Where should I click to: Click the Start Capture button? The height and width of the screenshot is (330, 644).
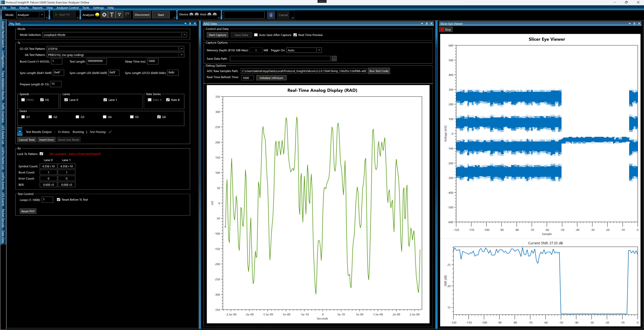click(x=217, y=35)
